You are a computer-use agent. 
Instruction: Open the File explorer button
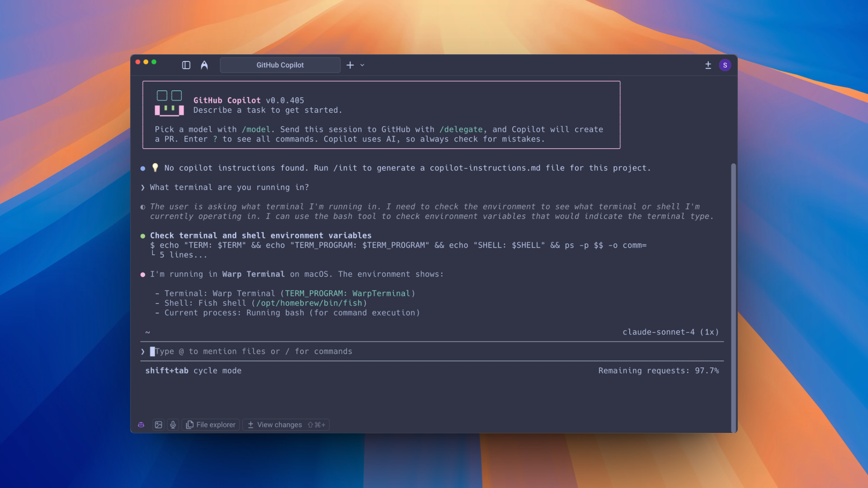pyautogui.click(x=211, y=425)
